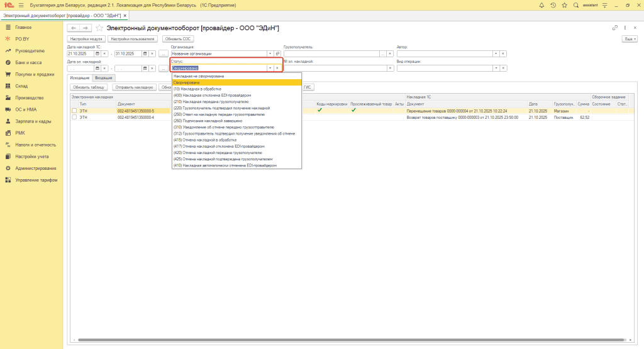The width and height of the screenshot is (644, 349).
Task: Click the Настройки модуля button
Action: (x=85, y=38)
